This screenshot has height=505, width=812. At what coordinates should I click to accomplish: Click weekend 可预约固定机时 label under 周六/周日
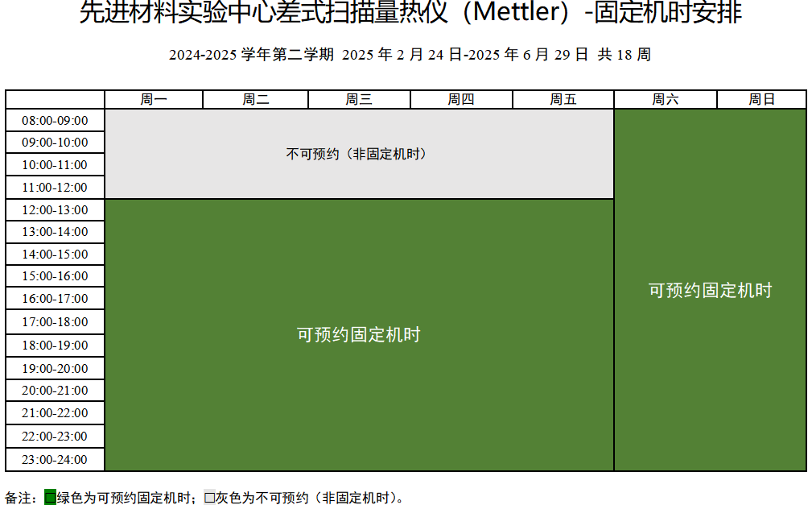pos(710,291)
